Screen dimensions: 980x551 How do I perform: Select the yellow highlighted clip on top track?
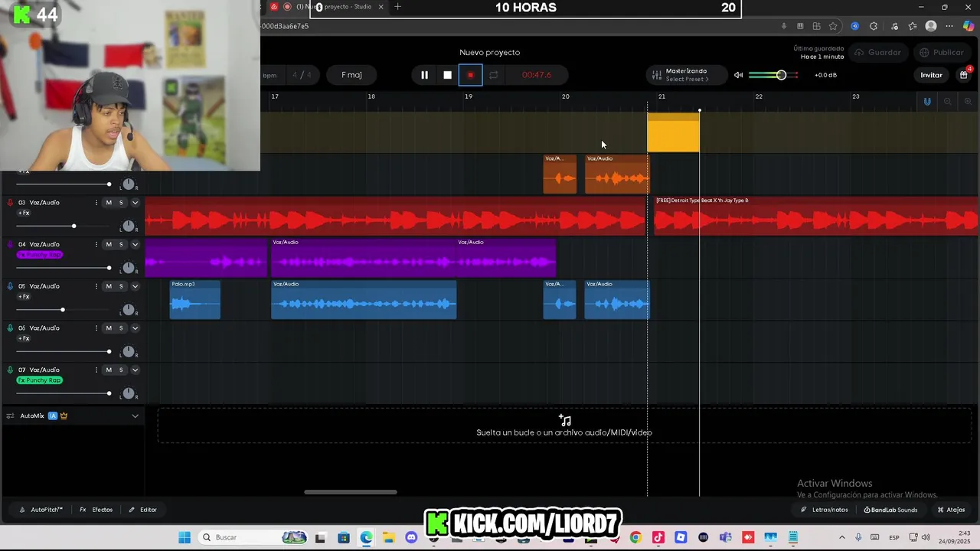pyautogui.click(x=673, y=132)
